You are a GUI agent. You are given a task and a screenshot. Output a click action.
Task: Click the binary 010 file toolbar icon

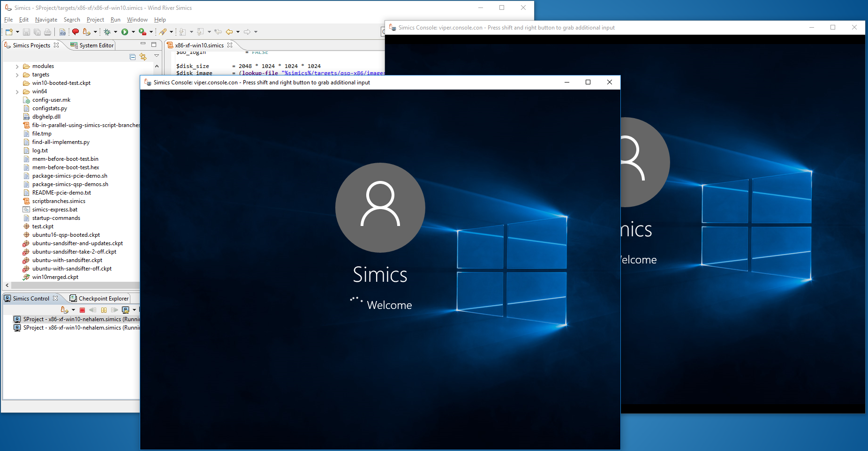(62, 32)
